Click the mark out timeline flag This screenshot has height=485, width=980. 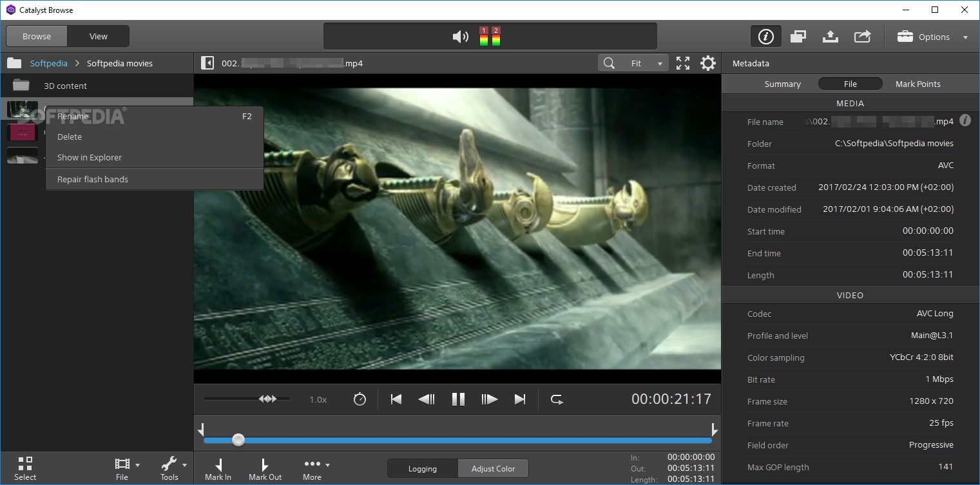tap(714, 429)
